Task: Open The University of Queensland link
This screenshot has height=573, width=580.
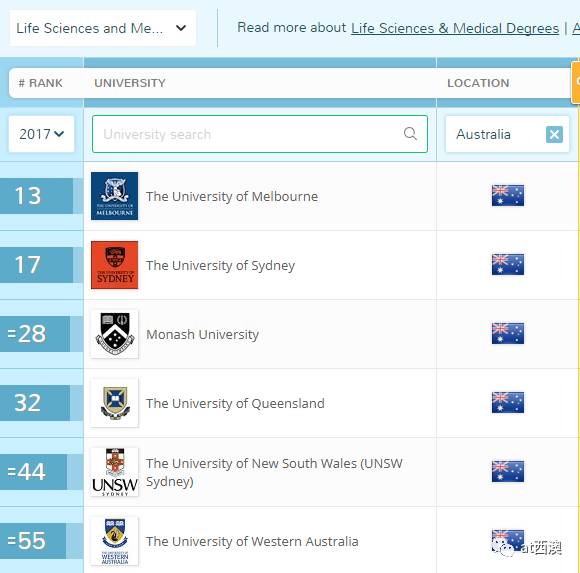Action: pyautogui.click(x=235, y=403)
